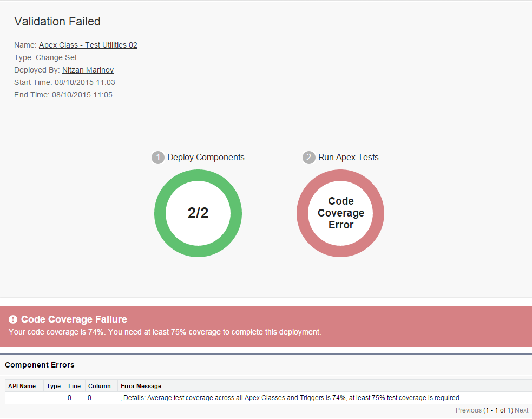
Task: Click the Error Message column header
Action: point(141,386)
